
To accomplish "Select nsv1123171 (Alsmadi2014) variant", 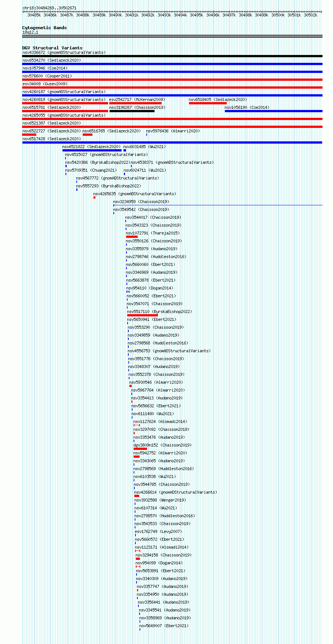I will pos(162,547).
